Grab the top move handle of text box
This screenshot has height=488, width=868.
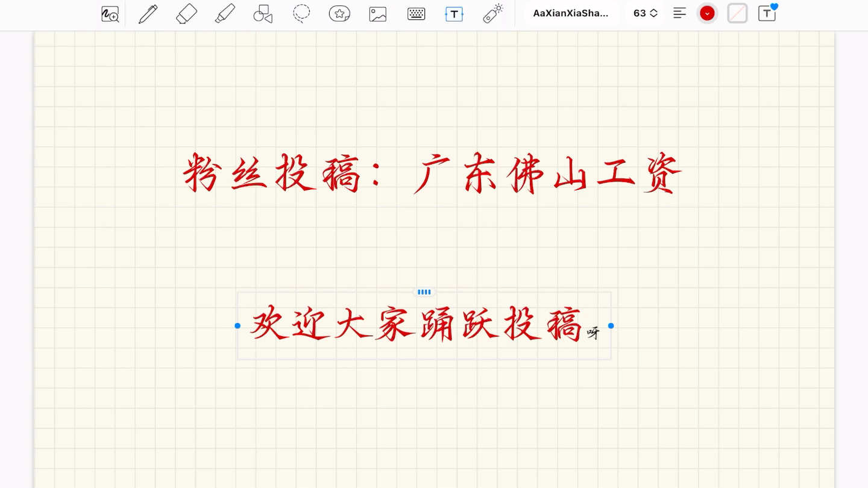pos(424,292)
